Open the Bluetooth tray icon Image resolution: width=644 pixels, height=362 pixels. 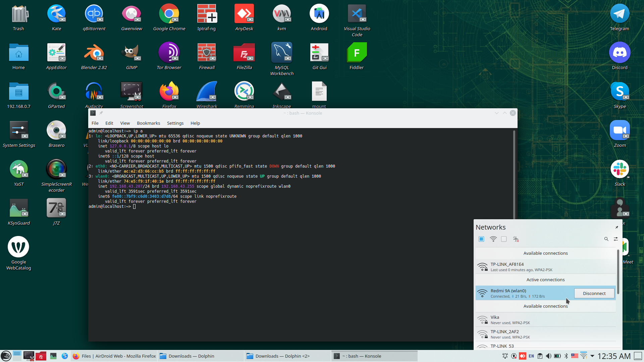pyautogui.click(x=566, y=356)
